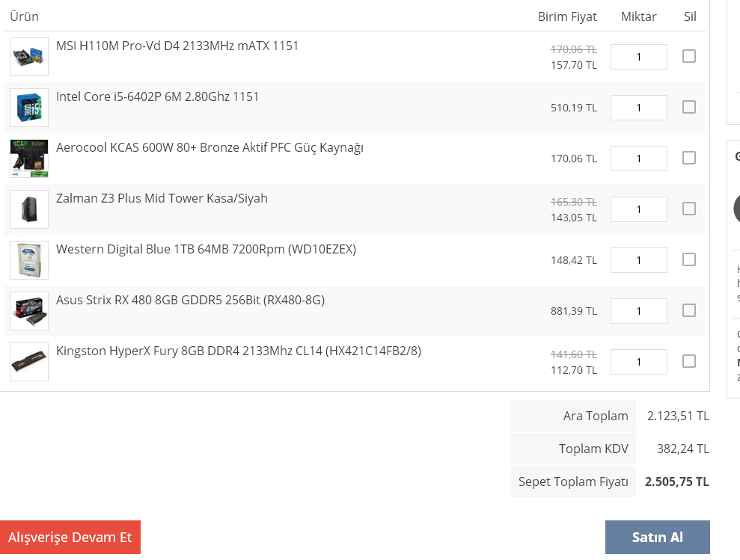740x560 pixels.
Task: Edit the quantity for Aerocool KCAS 600W
Action: 638,159
